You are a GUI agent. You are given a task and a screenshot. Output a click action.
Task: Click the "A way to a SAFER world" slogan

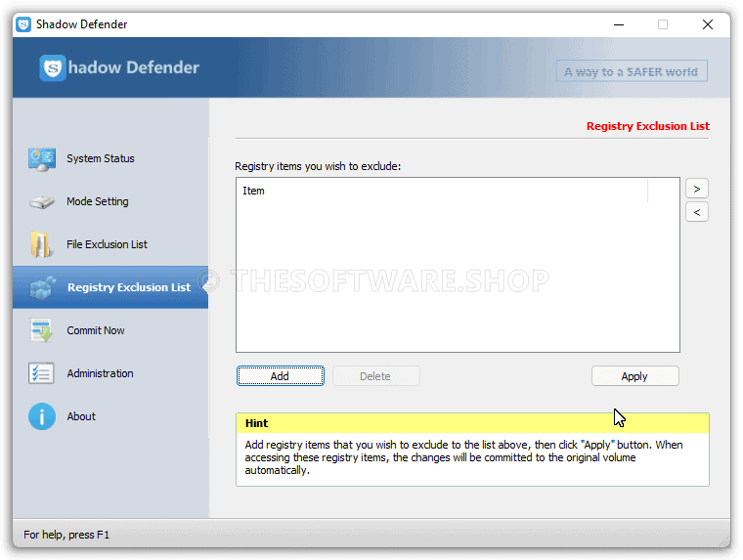coord(632,71)
